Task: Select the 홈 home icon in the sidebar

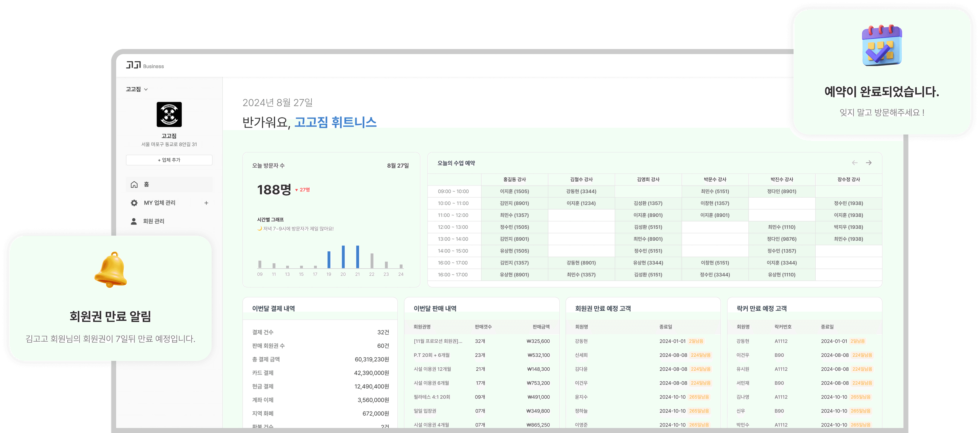Action: point(134,184)
